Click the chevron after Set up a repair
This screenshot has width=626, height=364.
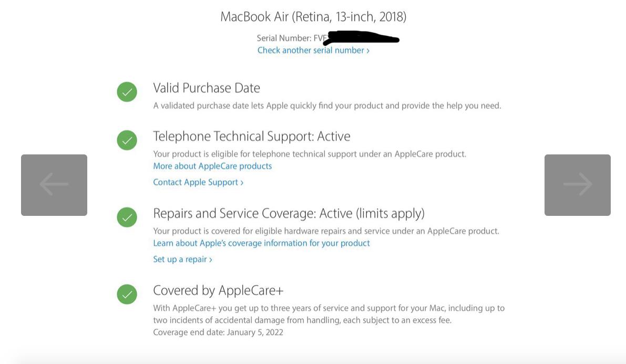pos(211,260)
